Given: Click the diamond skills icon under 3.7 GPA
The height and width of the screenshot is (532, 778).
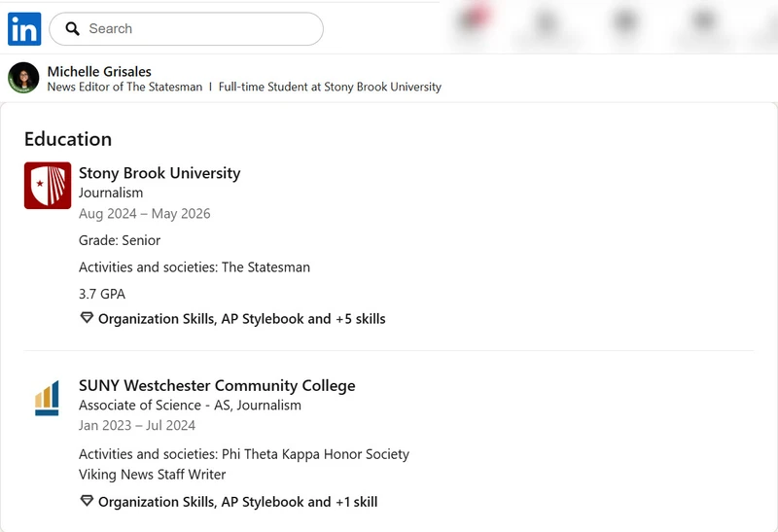Looking at the screenshot, I should [x=87, y=318].
